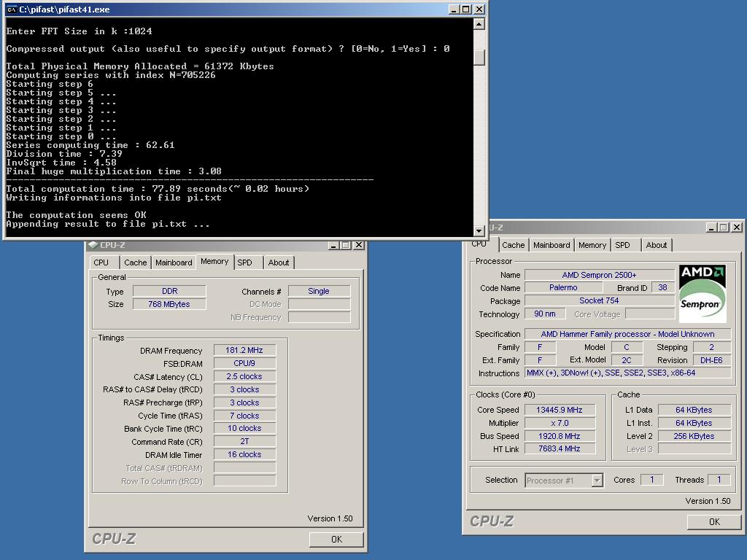Close the Memory CPU-Z window
The width and height of the screenshot is (747, 560).
pyautogui.click(x=359, y=245)
